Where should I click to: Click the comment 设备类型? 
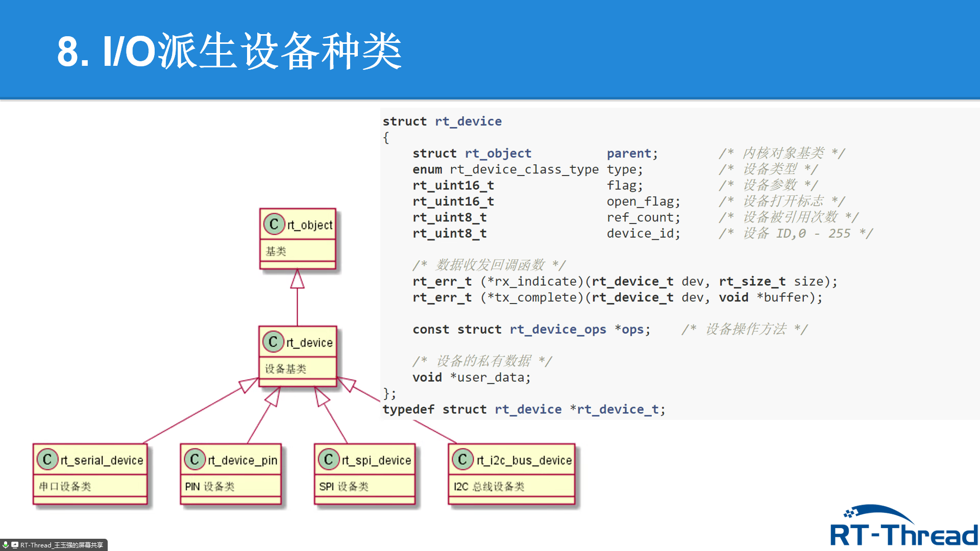[x=769, y=169]
